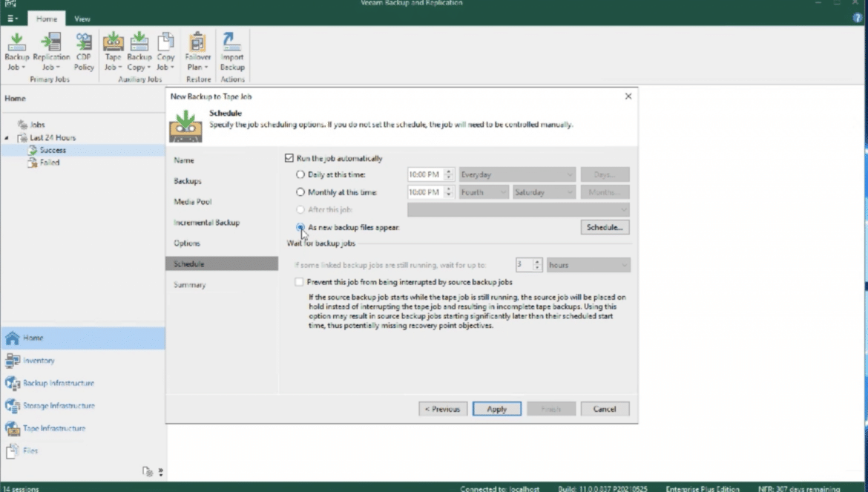Viewport: 868px width, 492px height.
Task: Click the CDP Policy ribbon icon
Action: pos(84,51)
